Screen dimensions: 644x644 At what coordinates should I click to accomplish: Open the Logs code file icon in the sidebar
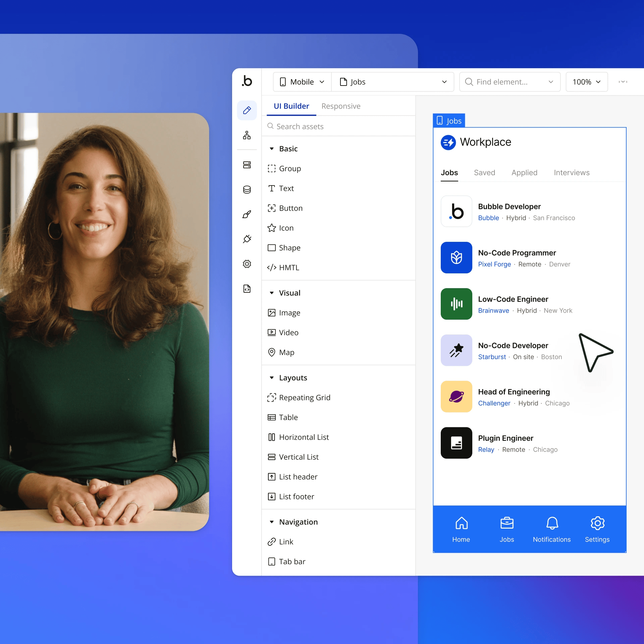point(247,288)
